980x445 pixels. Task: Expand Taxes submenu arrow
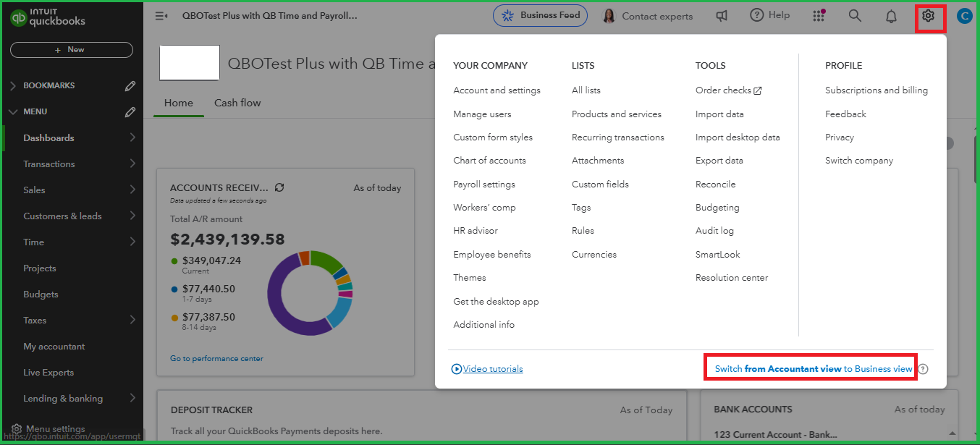point(132,320)
